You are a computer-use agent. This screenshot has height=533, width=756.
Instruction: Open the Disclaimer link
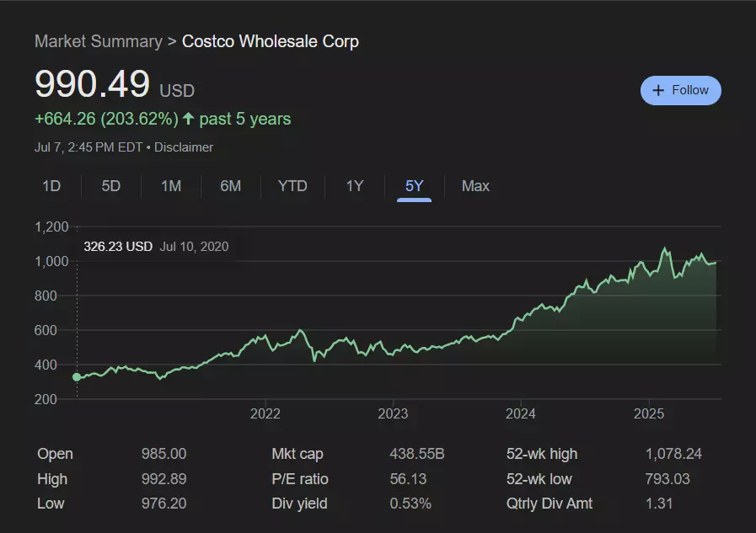point(184,147)
